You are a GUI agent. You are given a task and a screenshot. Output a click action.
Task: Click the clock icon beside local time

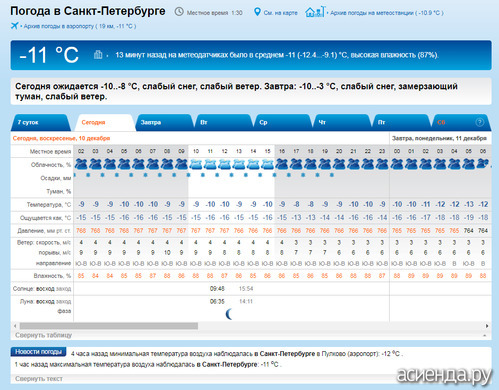pos(179,12)
